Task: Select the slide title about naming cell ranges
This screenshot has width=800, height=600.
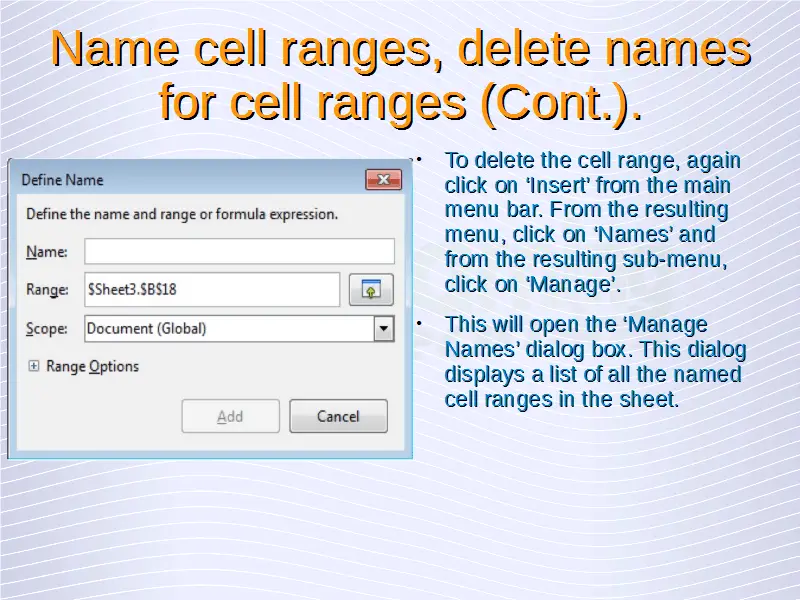Action: (x=400, y=75)
